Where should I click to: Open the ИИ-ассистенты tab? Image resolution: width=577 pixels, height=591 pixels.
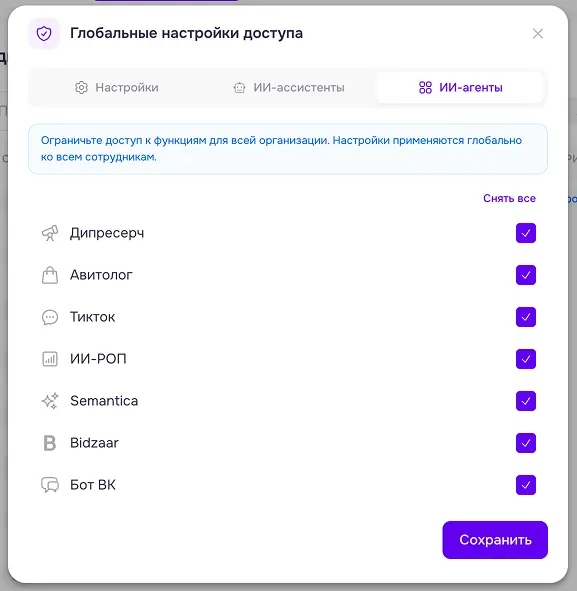point(288,87)
